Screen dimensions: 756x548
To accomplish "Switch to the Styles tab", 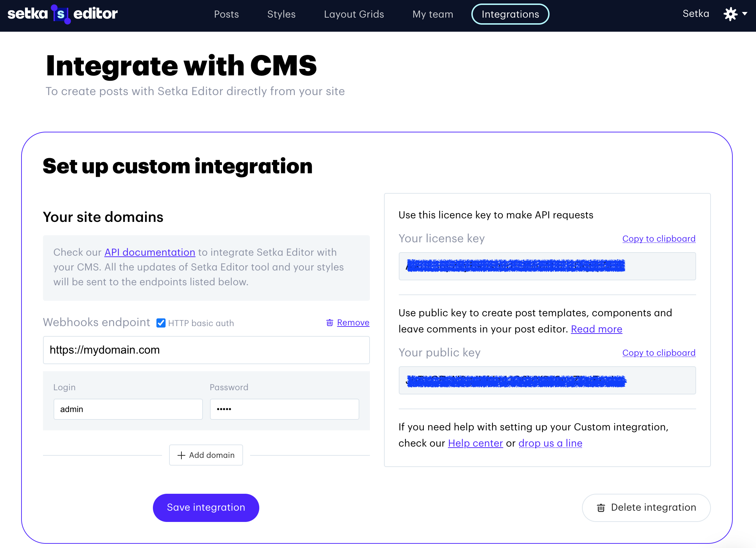I will (x=281, y=14).
